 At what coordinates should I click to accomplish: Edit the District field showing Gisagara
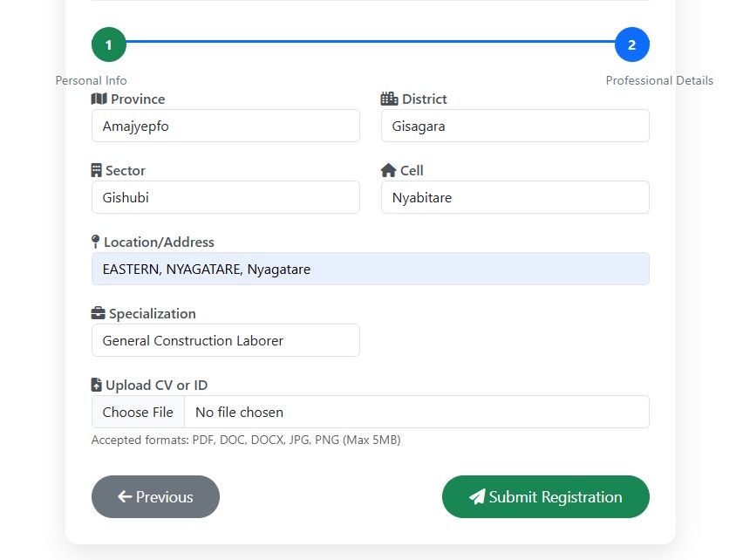(515, 126)
